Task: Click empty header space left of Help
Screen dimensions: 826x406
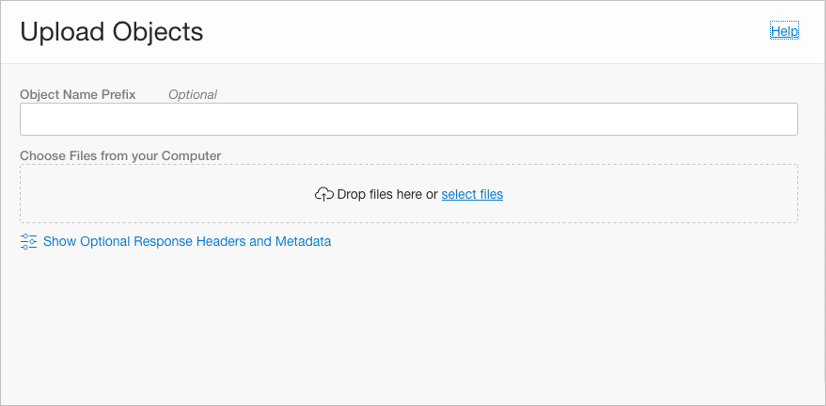Action: point(500,32)
